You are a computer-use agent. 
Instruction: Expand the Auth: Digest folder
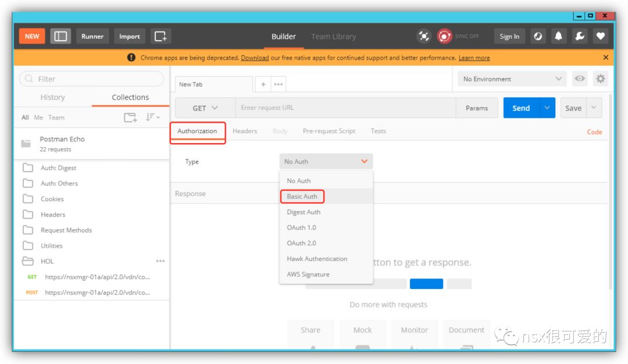pos(92,168)
